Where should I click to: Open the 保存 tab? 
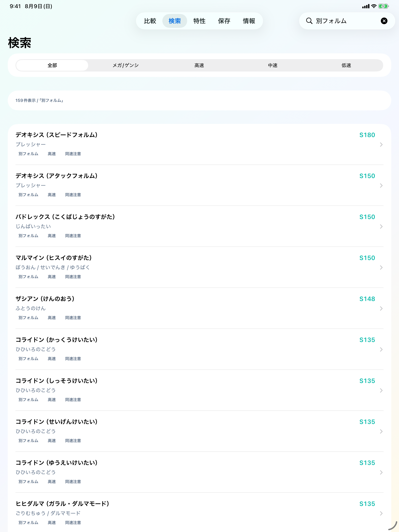[224, 21]
